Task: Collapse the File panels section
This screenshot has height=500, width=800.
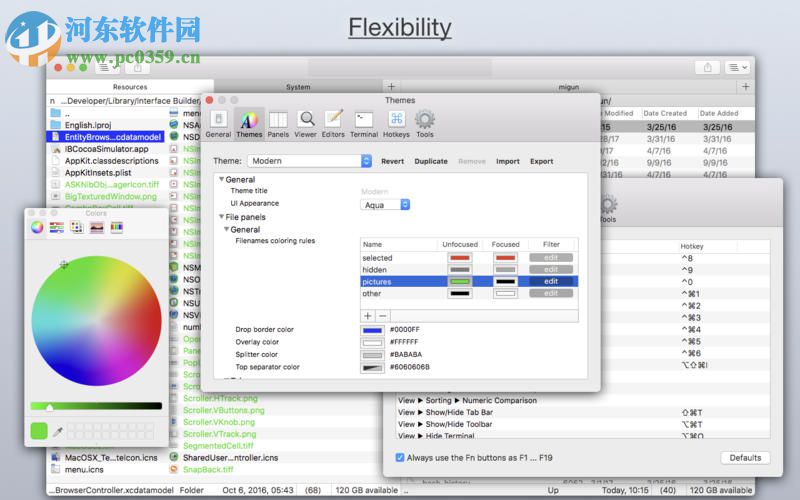Action: click(221, 217)
